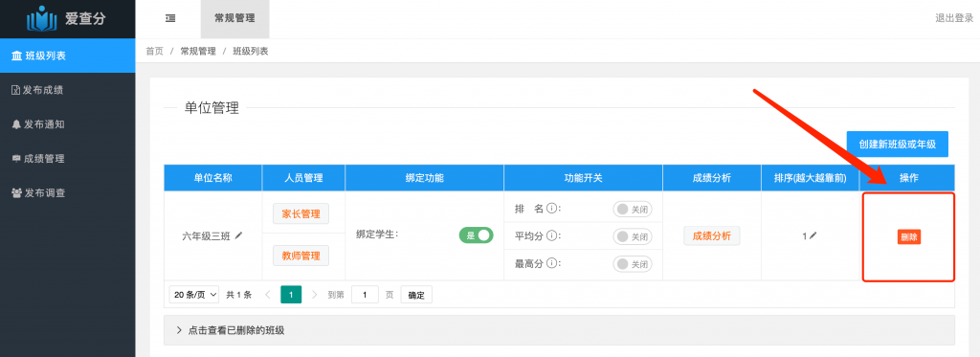Click the 单位管理 section heading
Image resolution: width=980 pixels, height=357 pixels.
pyautogui.click(x=212, y=108)
